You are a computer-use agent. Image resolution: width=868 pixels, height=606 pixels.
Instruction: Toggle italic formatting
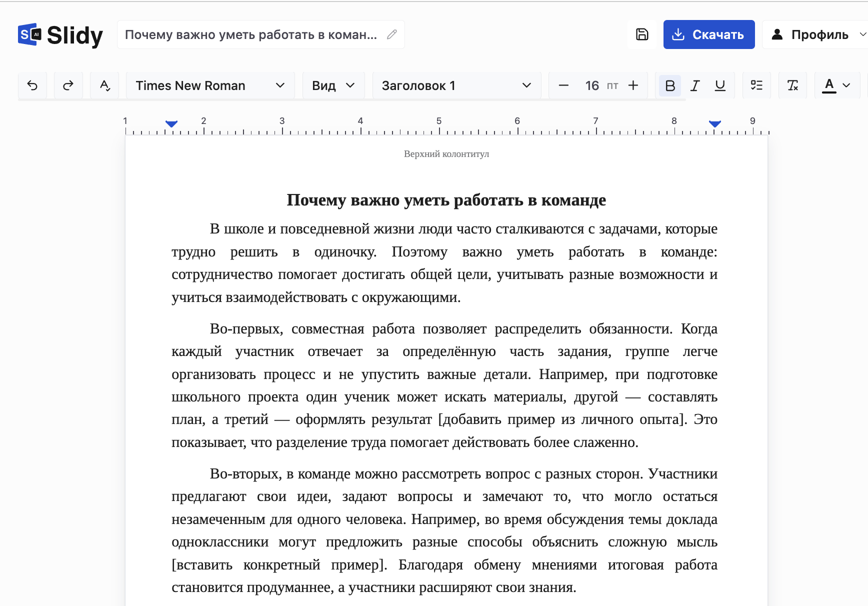coord(695,85)
